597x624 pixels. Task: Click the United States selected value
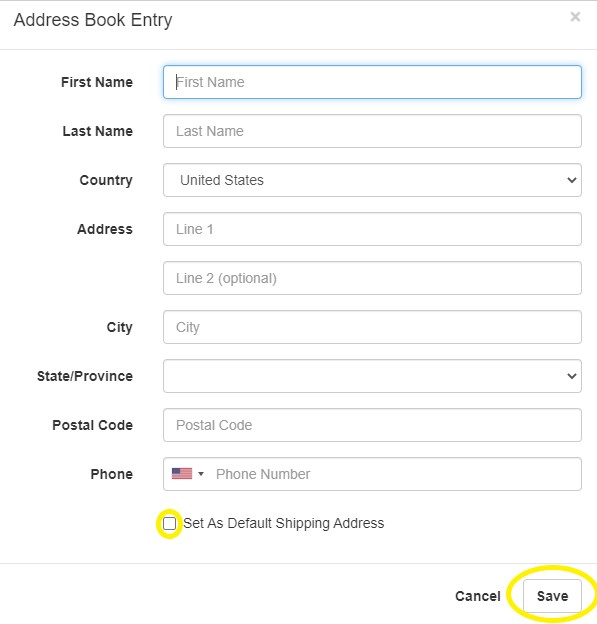pos(222,180)
